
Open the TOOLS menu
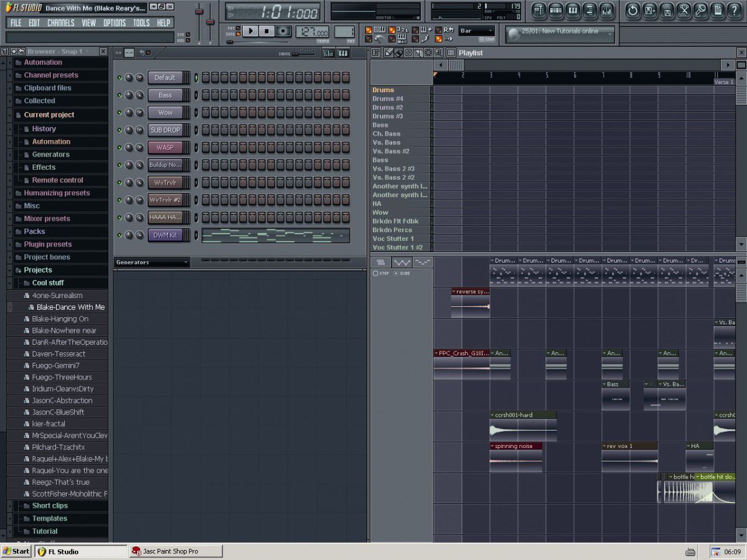[x=141, y=23]
